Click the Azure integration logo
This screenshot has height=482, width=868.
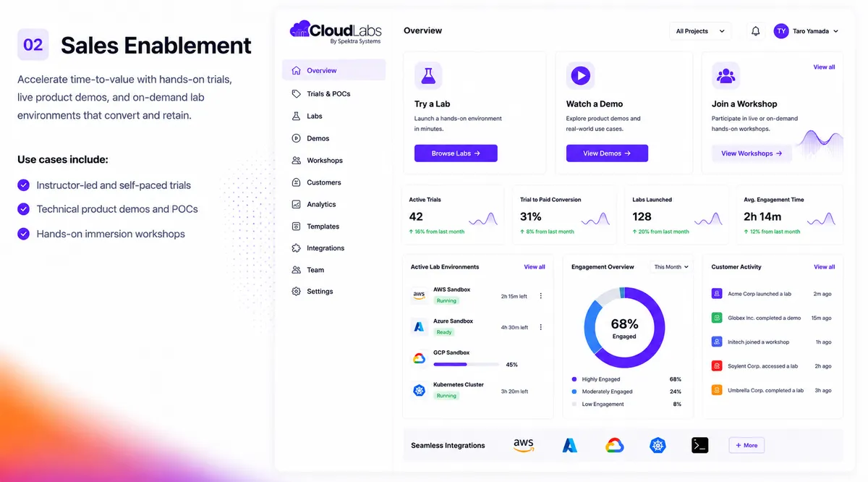tap(570, 446)
